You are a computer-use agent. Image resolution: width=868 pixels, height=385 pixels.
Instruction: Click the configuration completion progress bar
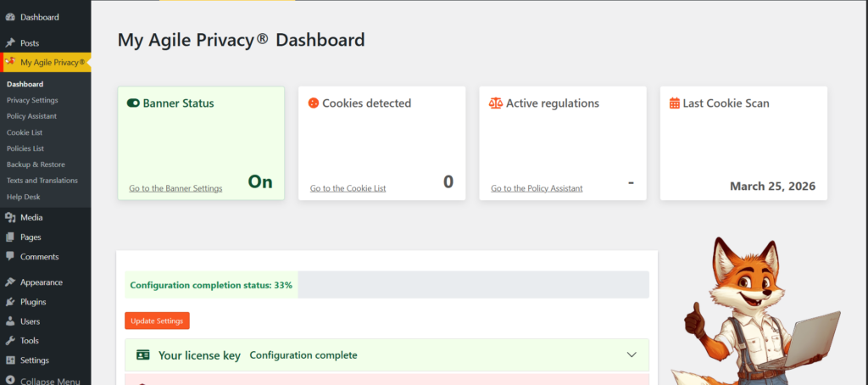(x=387, y=285)
